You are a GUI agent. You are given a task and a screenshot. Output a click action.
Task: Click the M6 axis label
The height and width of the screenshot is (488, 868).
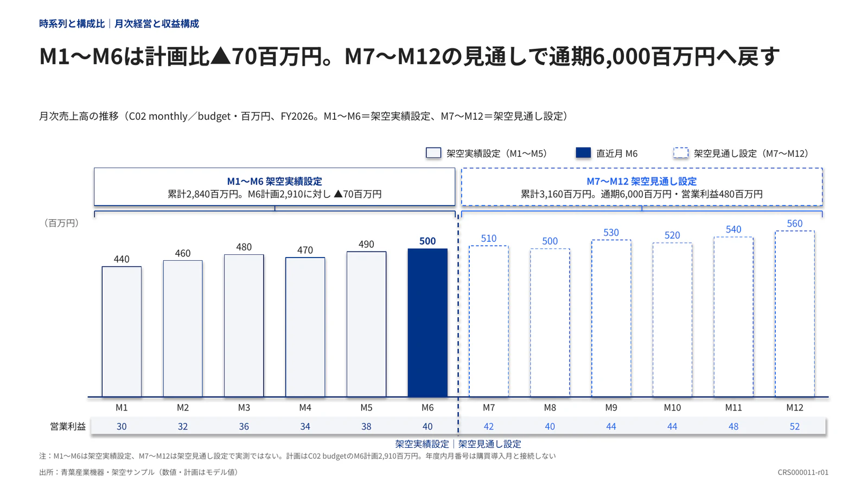pos(427,407)
